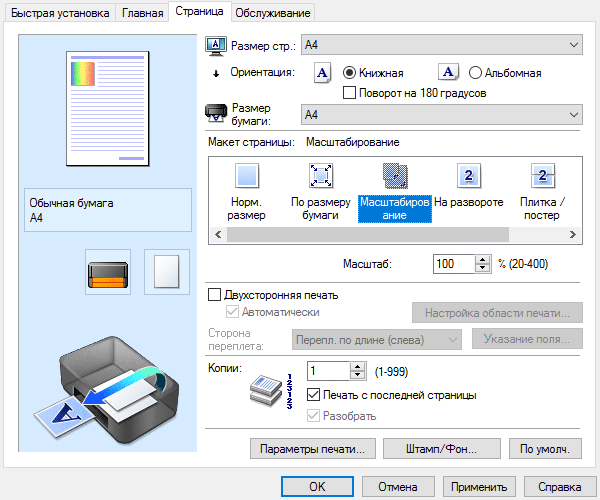The height and width of the screenshot is (500, 600).
Task: Switch to the Страница tab
Action: 199,11
